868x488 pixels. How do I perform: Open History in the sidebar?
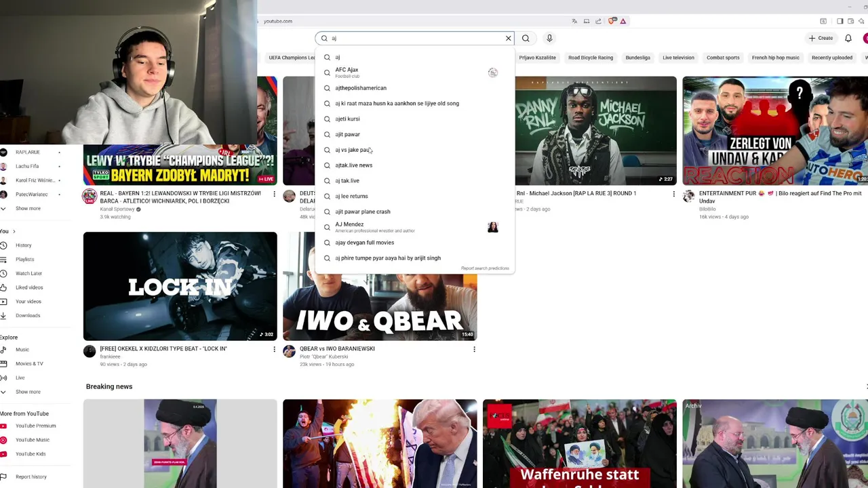click(24, 245)
